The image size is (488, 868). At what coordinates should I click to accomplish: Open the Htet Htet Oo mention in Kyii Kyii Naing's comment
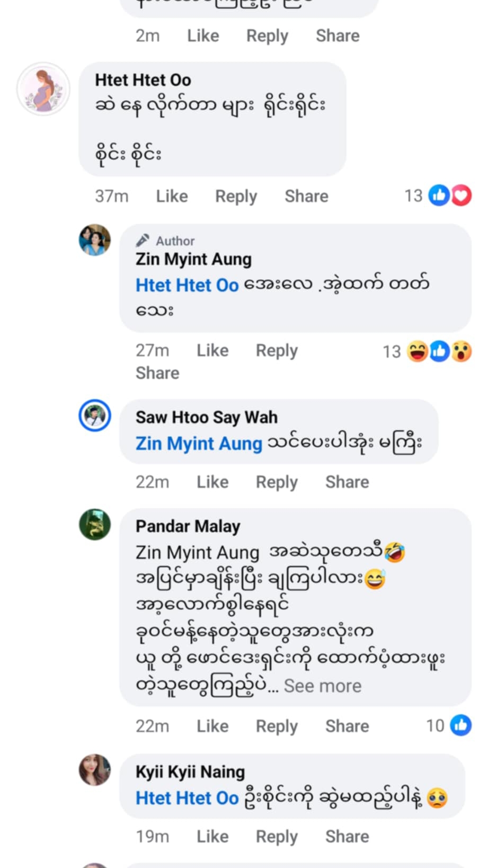point(187,798)
